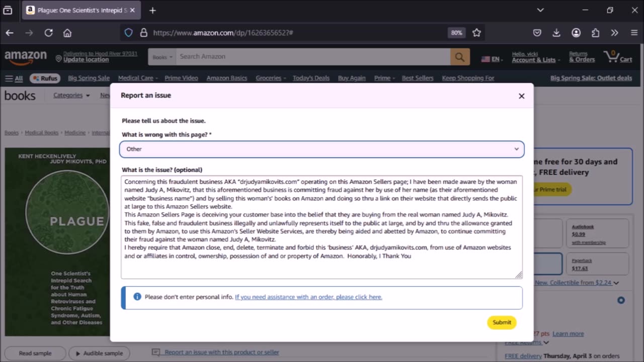Open the Books search category dropdown
644x362 pixels.
coord(162,57)
